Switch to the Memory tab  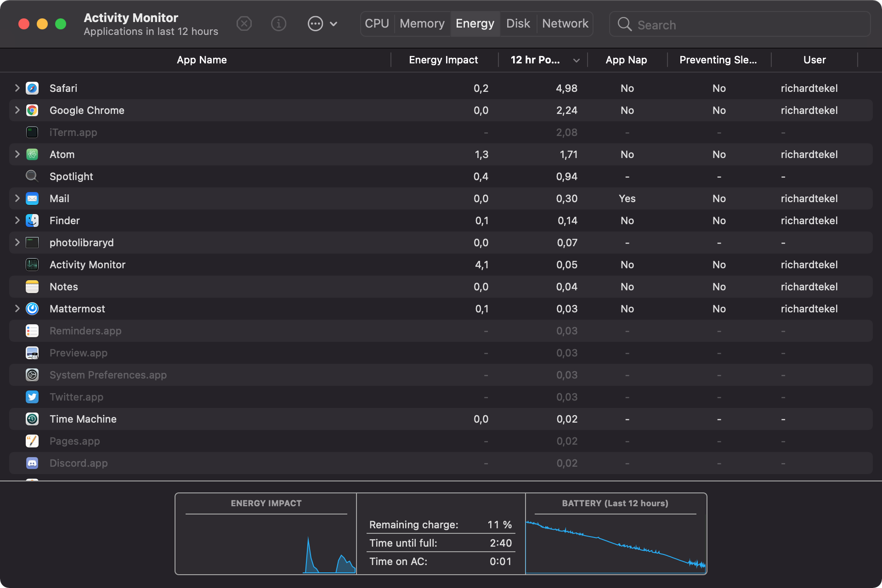pos(422,23)
